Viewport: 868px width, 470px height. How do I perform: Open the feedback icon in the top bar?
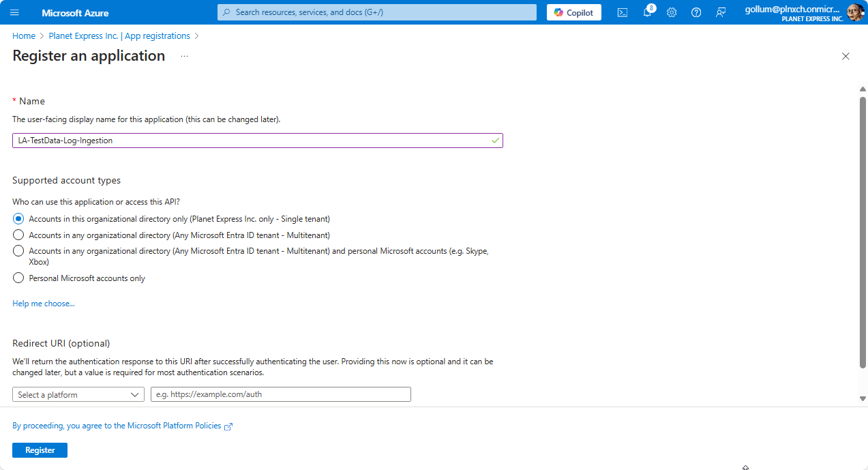click(720, 12)
